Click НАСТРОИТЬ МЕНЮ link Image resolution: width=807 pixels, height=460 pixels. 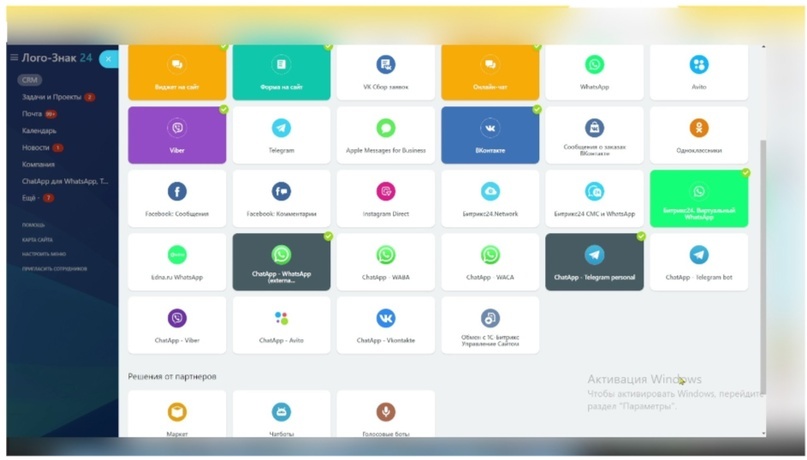coord(44,254)
